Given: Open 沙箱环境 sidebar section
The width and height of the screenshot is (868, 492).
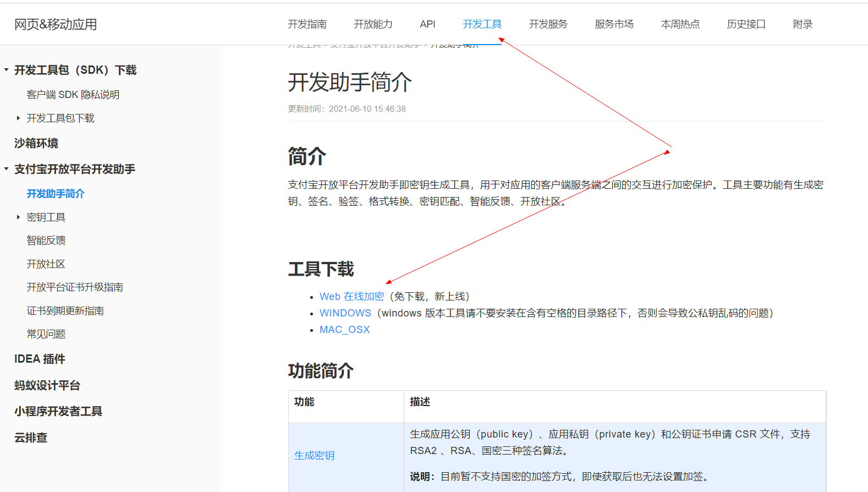Looking at the screenshot, I should point(36,143).
